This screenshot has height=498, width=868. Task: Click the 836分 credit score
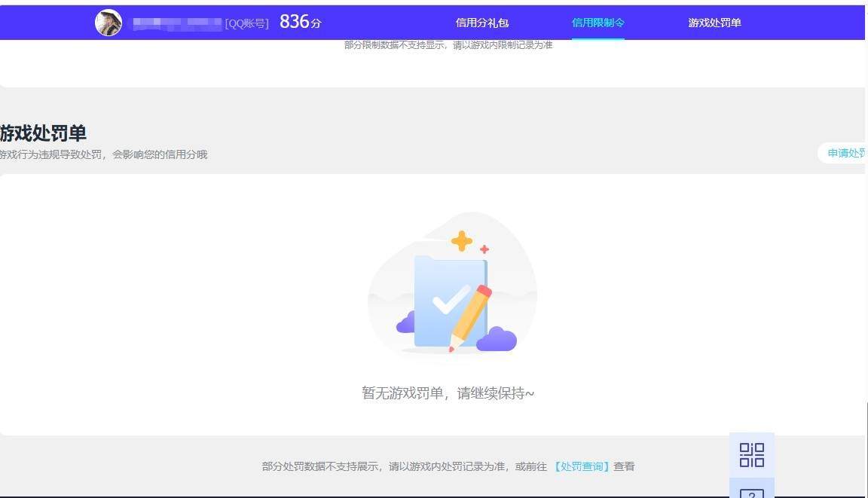(300, 22)
